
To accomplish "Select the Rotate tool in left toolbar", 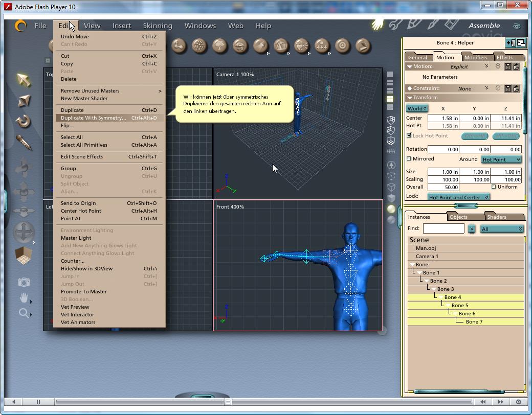I will 24,122.
